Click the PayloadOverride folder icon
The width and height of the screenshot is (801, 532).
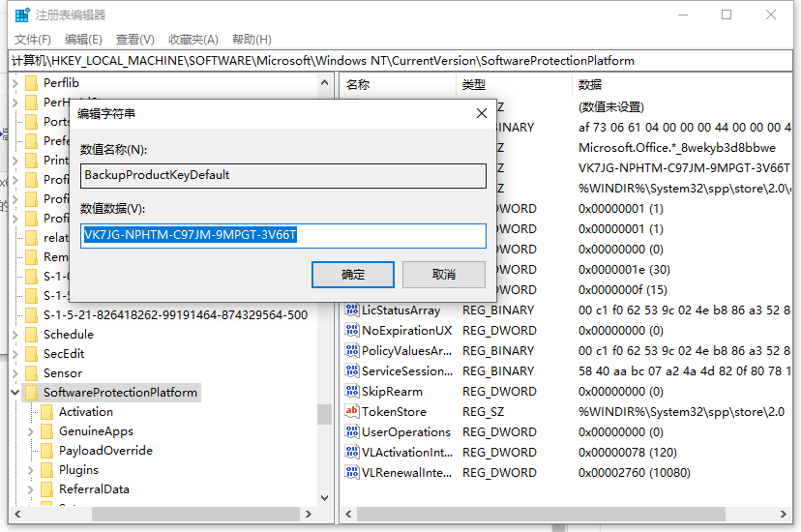click(x=45, y=451)
